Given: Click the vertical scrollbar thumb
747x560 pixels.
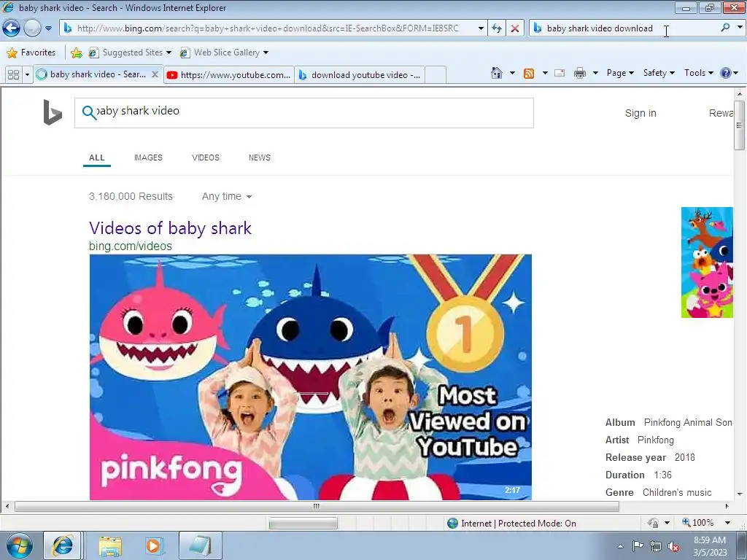Looking at the screenshot, I should coord(740,125).
